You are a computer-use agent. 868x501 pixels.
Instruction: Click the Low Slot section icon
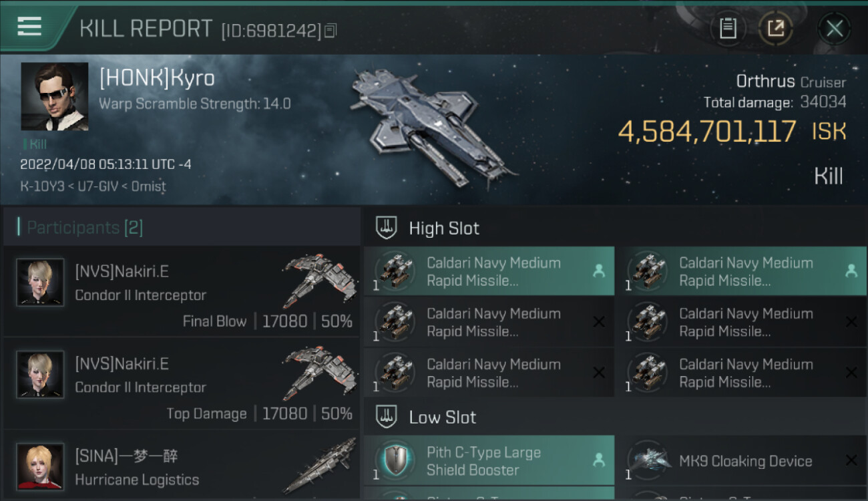coord(387,417)
